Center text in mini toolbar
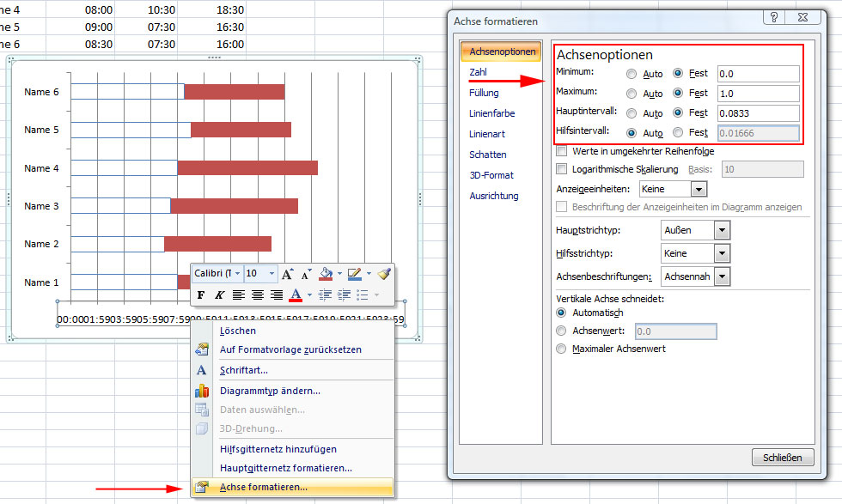This screenshot has width=842, height=504. point(258,295)
